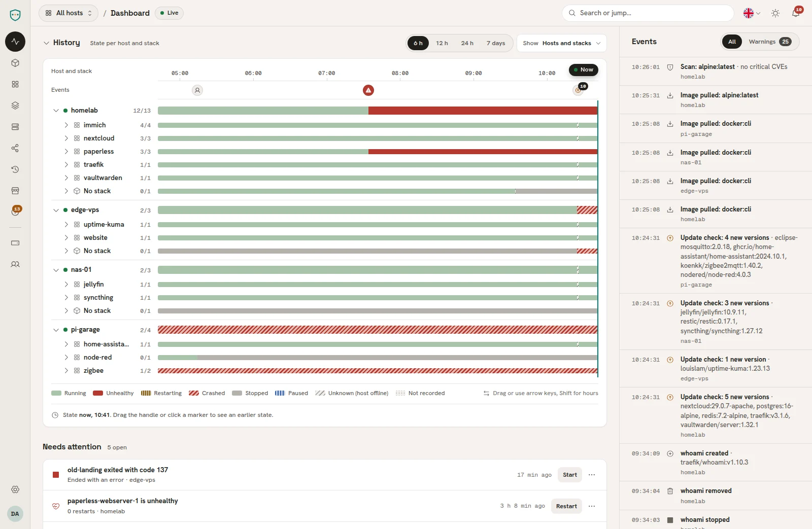Open more options for old-landing

click(x=592, y=475)
